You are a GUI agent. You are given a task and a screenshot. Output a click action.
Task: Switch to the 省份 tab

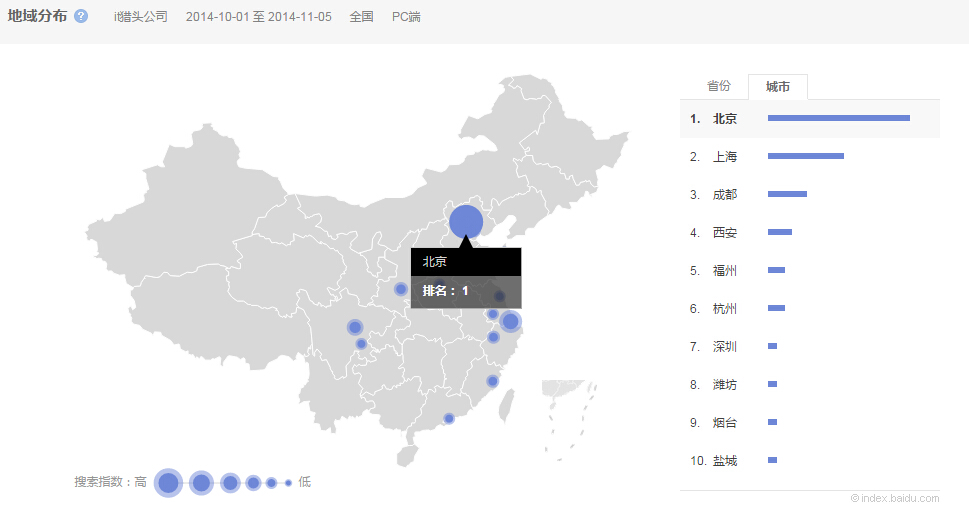(718, 87)
